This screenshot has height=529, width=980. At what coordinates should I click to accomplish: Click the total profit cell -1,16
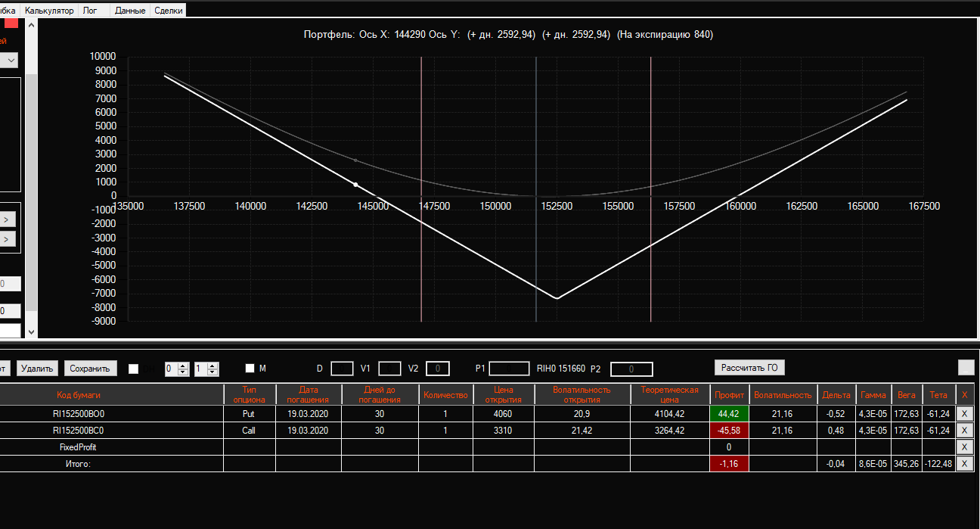pos(729,463)
